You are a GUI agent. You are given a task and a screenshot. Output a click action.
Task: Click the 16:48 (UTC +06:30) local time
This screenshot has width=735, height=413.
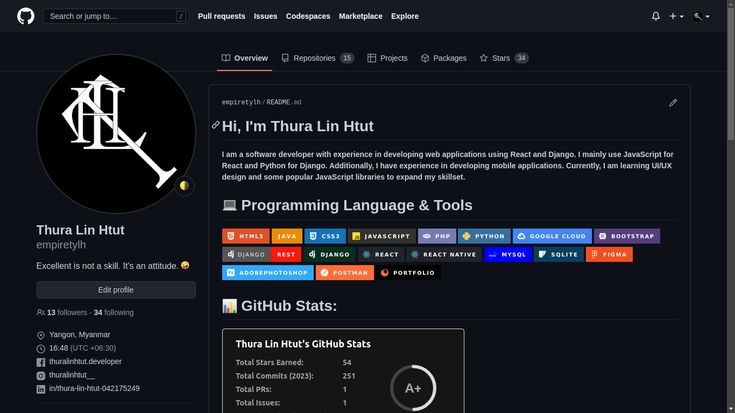point(82,348)
